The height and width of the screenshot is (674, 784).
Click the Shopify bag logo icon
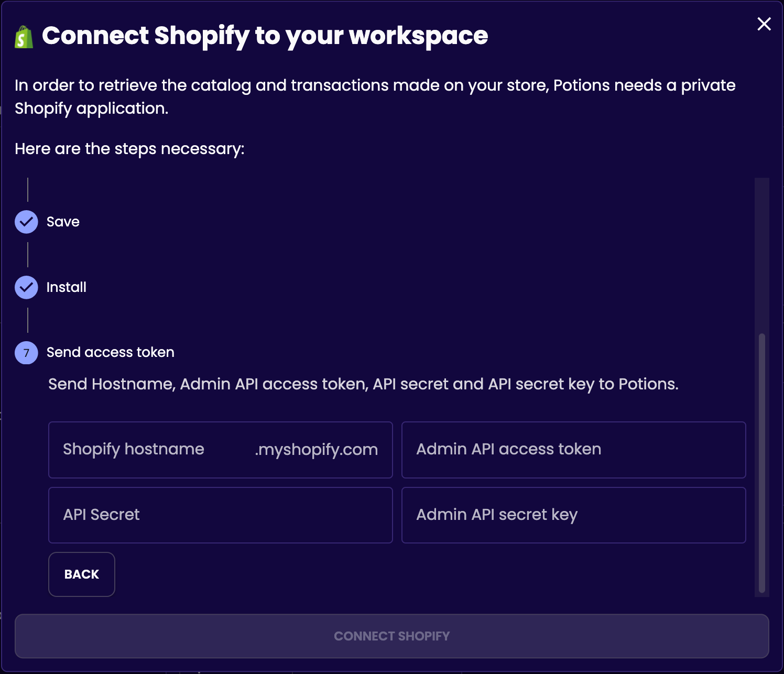(24, 37)
